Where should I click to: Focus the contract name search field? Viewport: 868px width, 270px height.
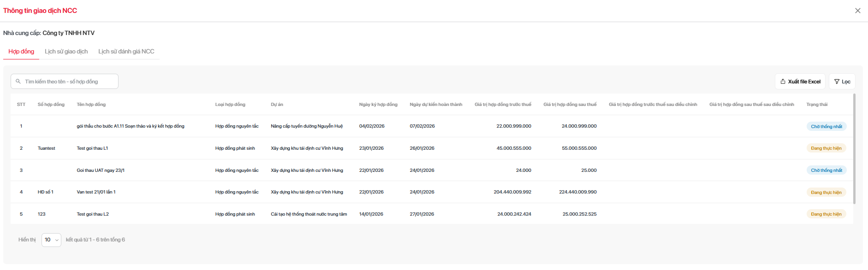click(69, 82)
